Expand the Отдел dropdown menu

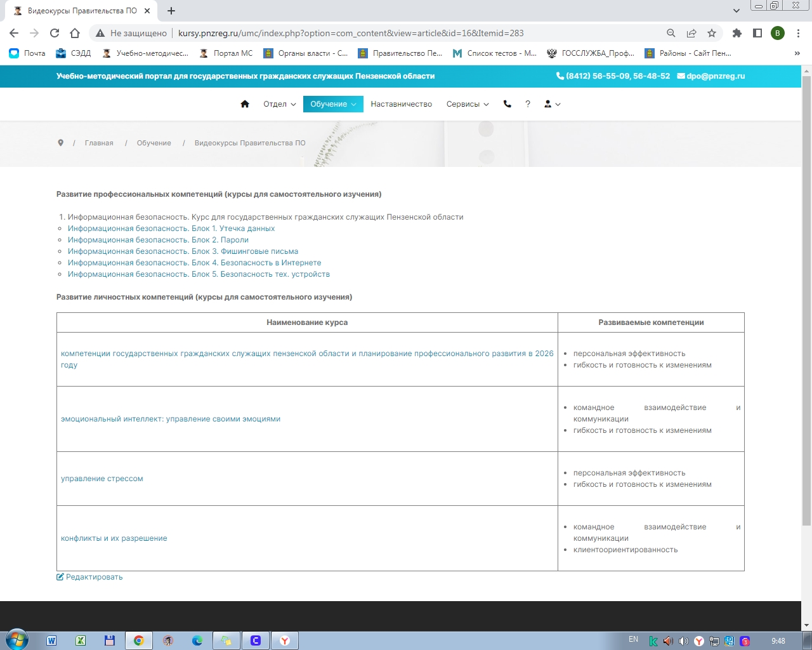[x=279, y=104]
